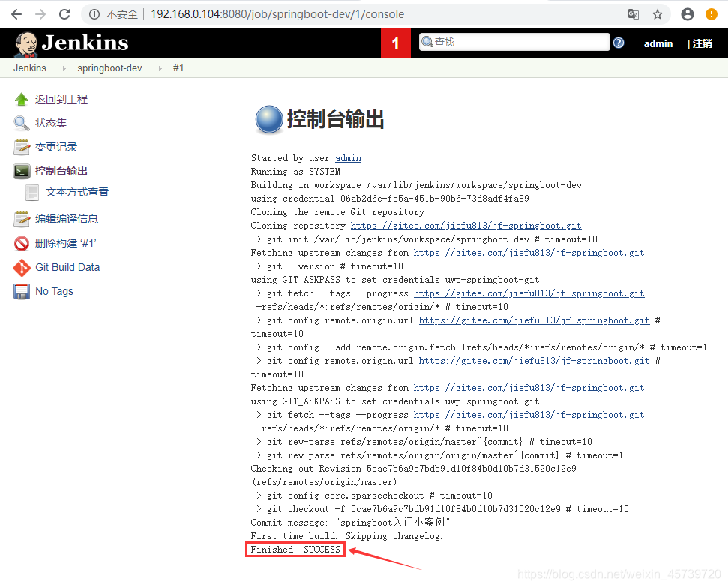The height and width of the screenshot is (588, 728).
Task: Open admin link in Started by line
Action: (348, 158)
